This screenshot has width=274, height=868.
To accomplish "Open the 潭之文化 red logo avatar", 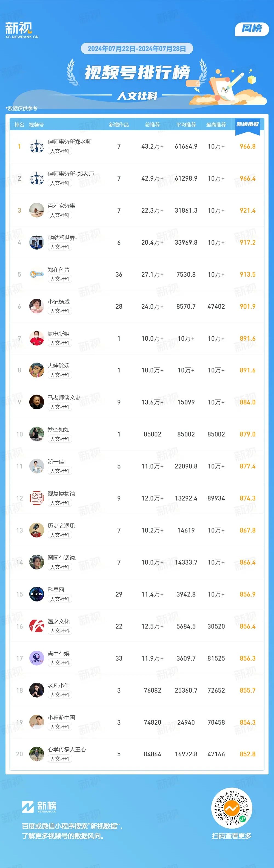I will point(36,626).
